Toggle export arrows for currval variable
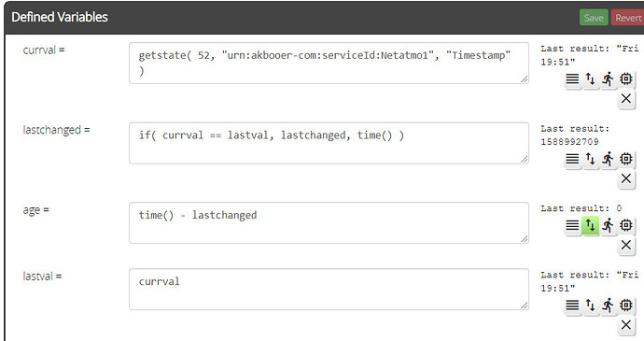644x341 pixels. 590,78
